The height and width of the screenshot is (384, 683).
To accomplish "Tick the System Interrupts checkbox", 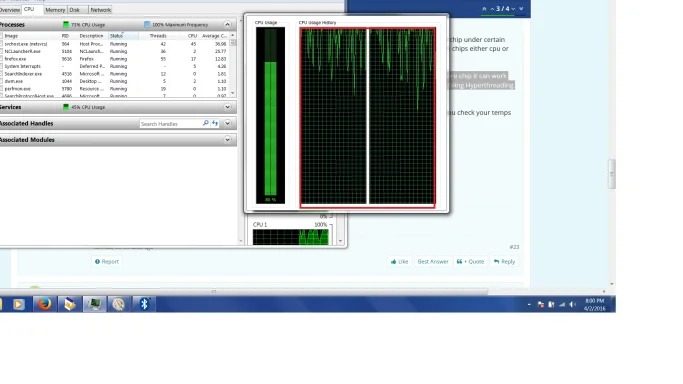I will coord(1,66).
